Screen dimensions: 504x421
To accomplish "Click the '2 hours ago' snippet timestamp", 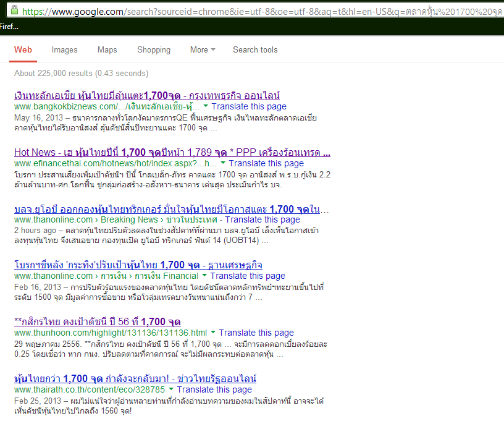I will (35, 231).
